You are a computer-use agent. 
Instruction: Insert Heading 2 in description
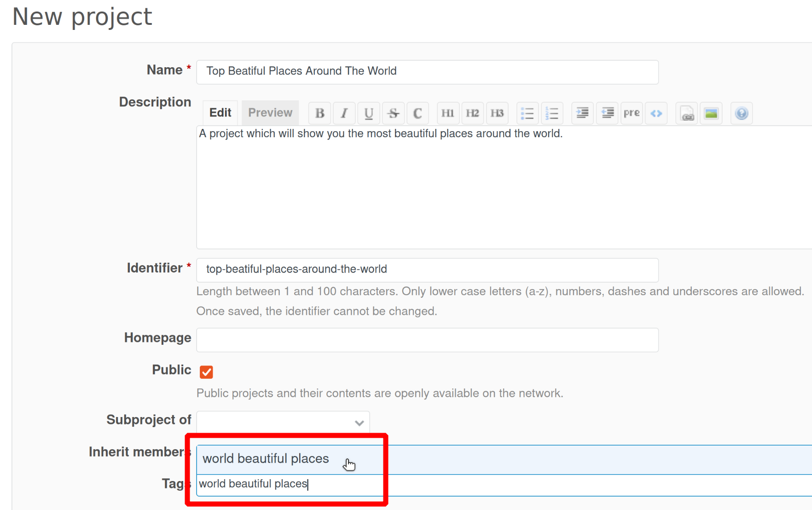coord(472,113)
